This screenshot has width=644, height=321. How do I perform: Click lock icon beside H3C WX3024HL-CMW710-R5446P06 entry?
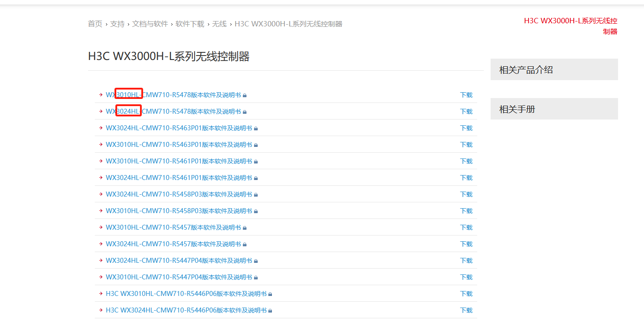coord(270,311)
